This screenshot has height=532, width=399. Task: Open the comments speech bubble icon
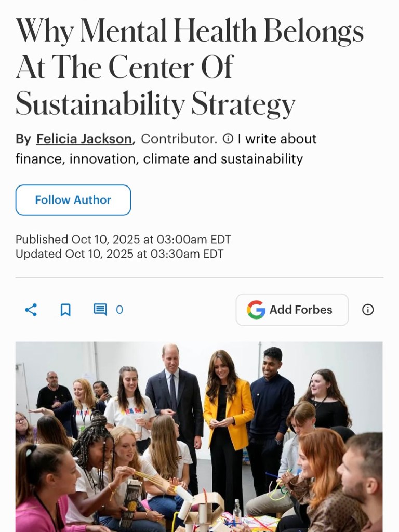pos(100,310)
